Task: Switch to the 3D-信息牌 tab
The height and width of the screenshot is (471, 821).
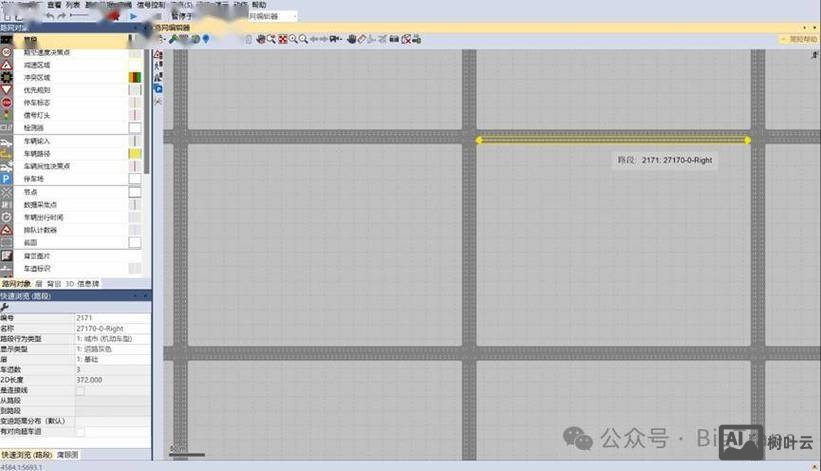Action: pos(82,284)
